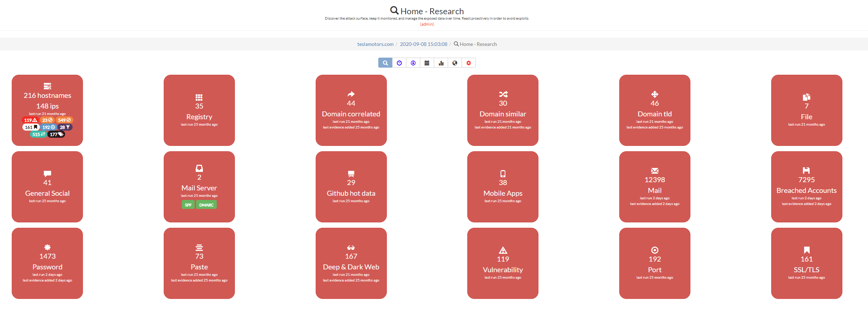Viewport: 868px width, 316px height.
Task: Select the Domain correlated tile
Action: (x=351, y=110)
